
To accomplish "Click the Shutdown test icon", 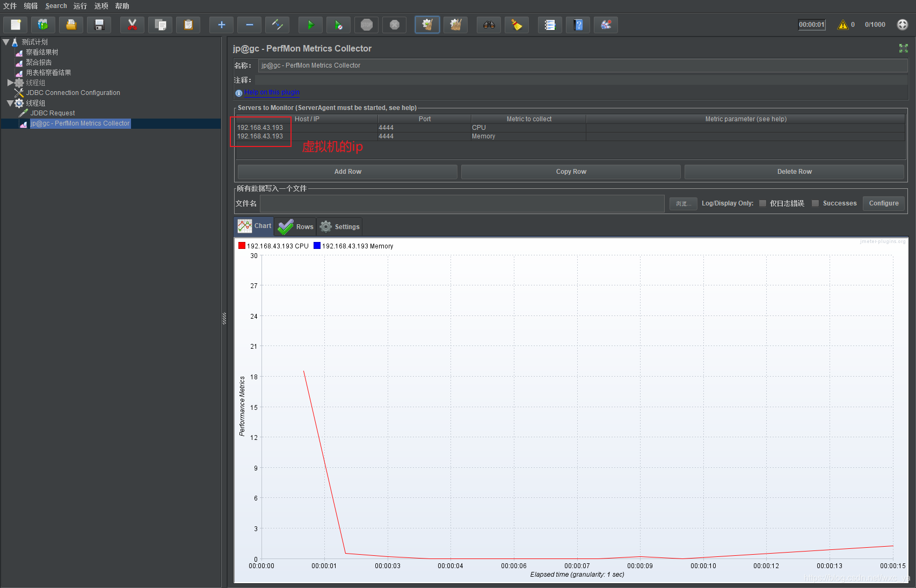I will coord(394,25).
